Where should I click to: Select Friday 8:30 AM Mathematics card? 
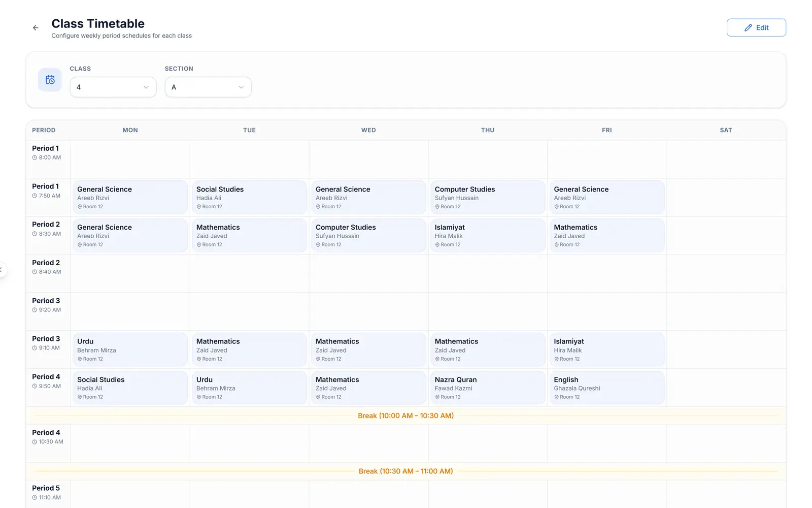(x=607, y=236)
